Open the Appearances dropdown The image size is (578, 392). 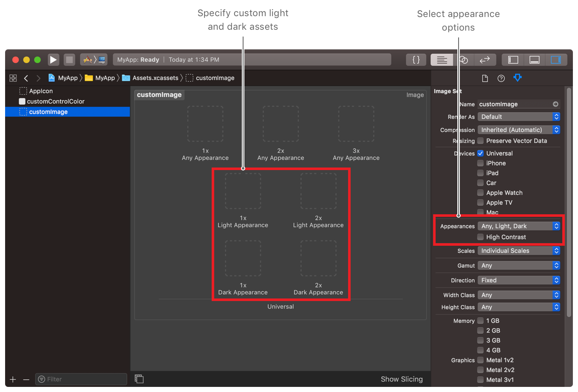coord(518,226)
